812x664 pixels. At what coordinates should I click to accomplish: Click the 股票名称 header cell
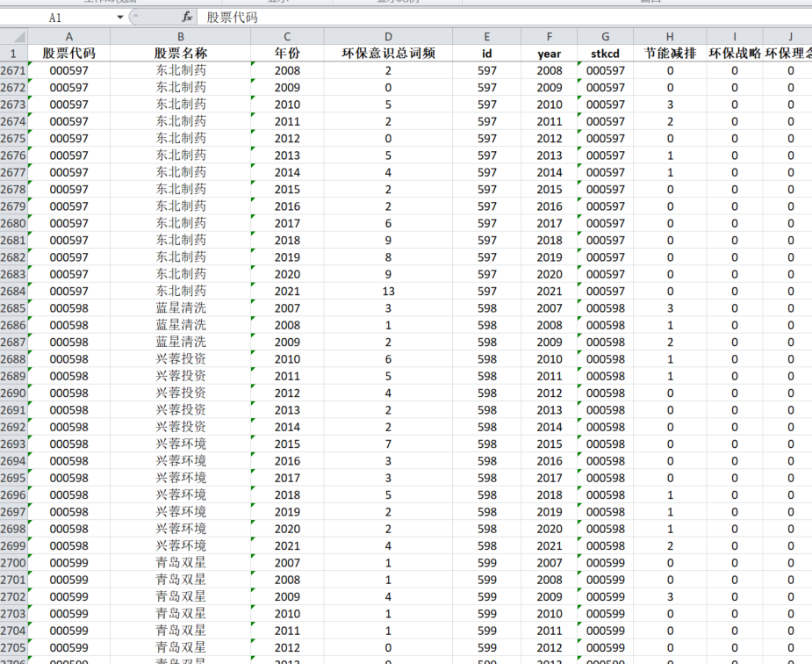click(x=180, y=54)
